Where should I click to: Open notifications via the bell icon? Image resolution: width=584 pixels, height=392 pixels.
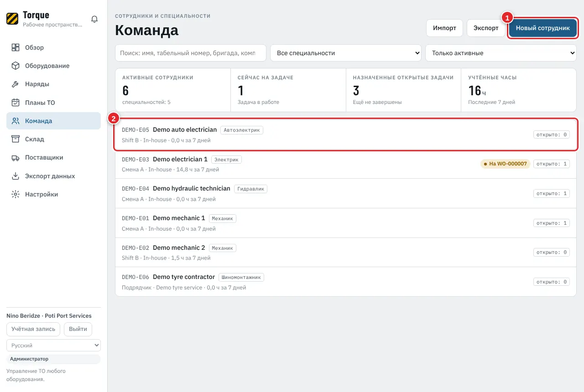94,19
